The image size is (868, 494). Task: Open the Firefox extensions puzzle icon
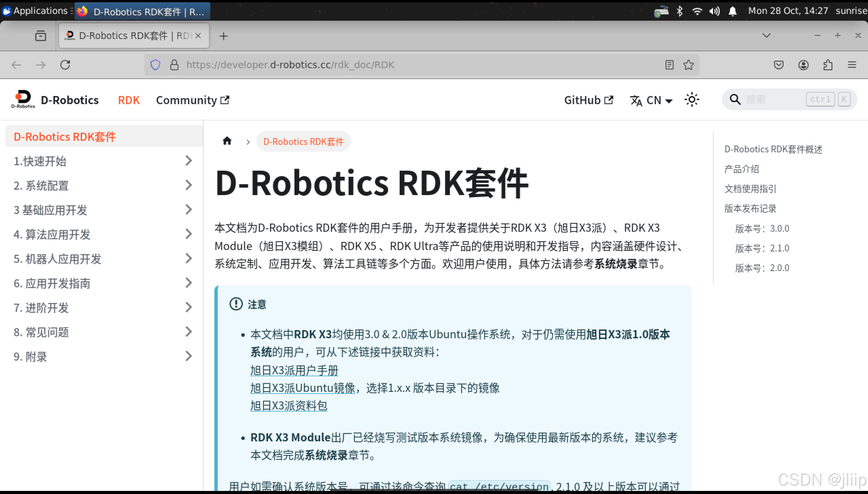[828, 65]
